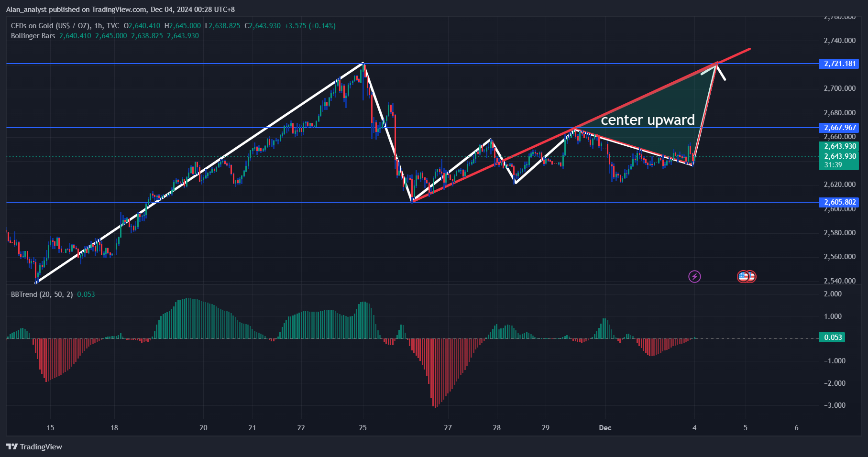The height and width of the screenshot is (457, 868).
Task: Click the Bollinger Bars indicator title
Action: [x=33, y=36]
